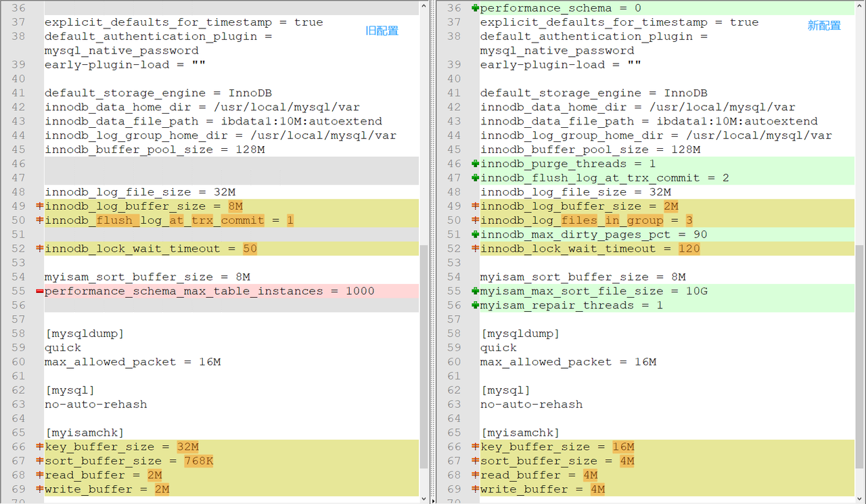The image size is (866, 504).
Task: Click the change marker beside innodb_log_files_in_group = 3
Action: click(476, 221)
